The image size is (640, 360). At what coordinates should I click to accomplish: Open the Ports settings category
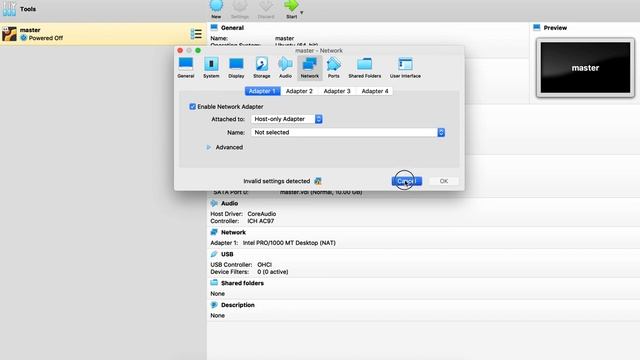pos(333,68)
